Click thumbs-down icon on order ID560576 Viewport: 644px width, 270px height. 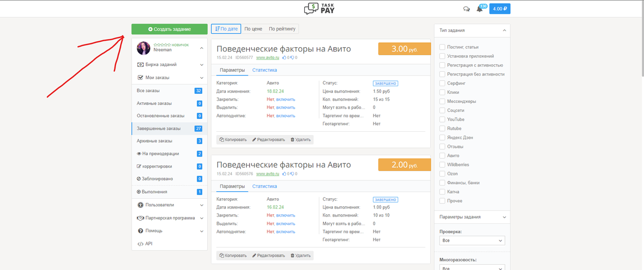292,174
